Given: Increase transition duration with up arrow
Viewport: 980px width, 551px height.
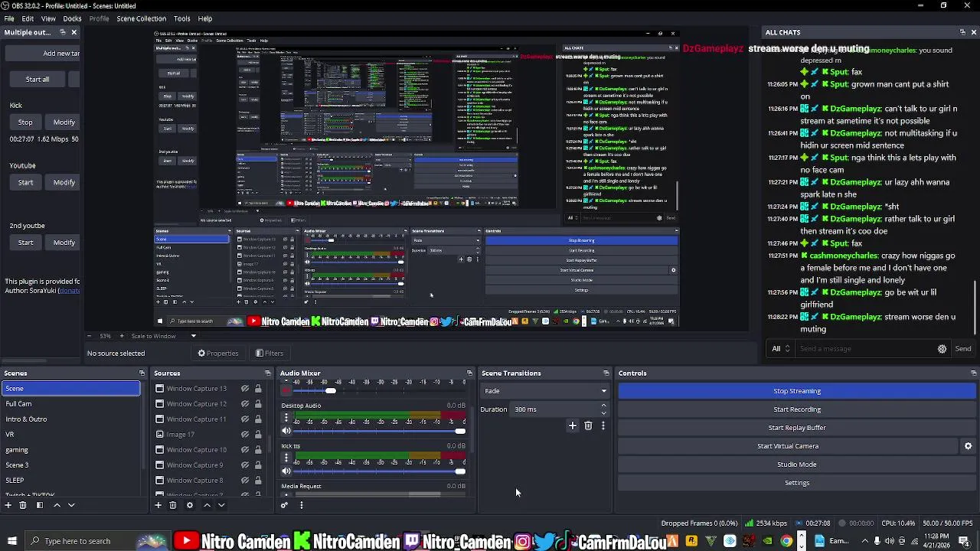Looking at the screenshot, I should pos(603,406).
